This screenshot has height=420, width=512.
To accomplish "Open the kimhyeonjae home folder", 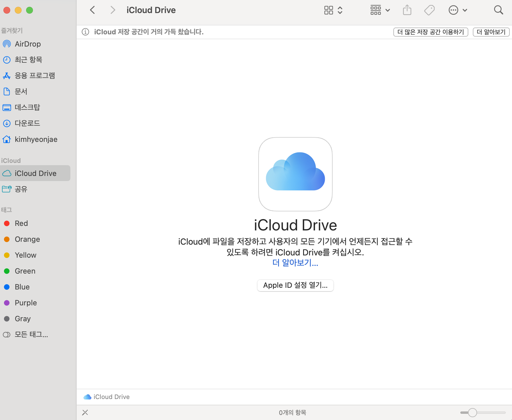I will (36, 139).
